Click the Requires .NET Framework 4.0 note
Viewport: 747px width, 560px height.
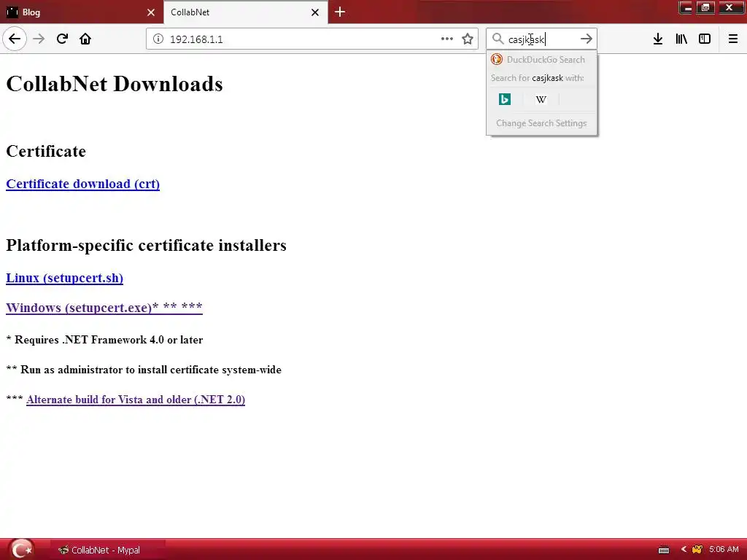104,340
